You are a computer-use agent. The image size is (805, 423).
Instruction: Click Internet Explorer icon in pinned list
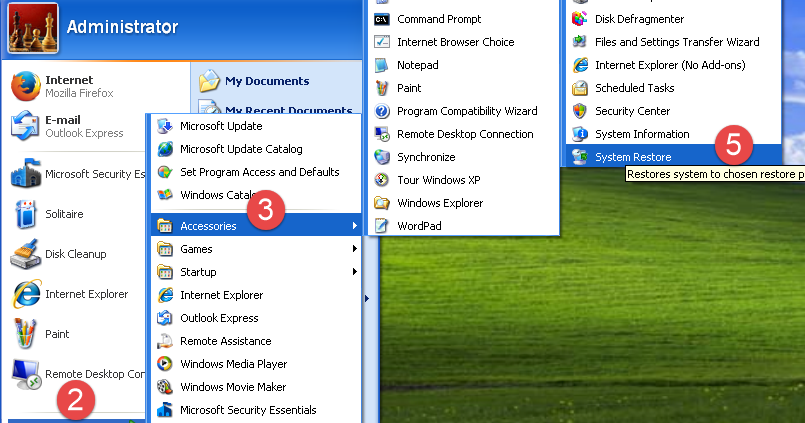click(x=26, y=294)
